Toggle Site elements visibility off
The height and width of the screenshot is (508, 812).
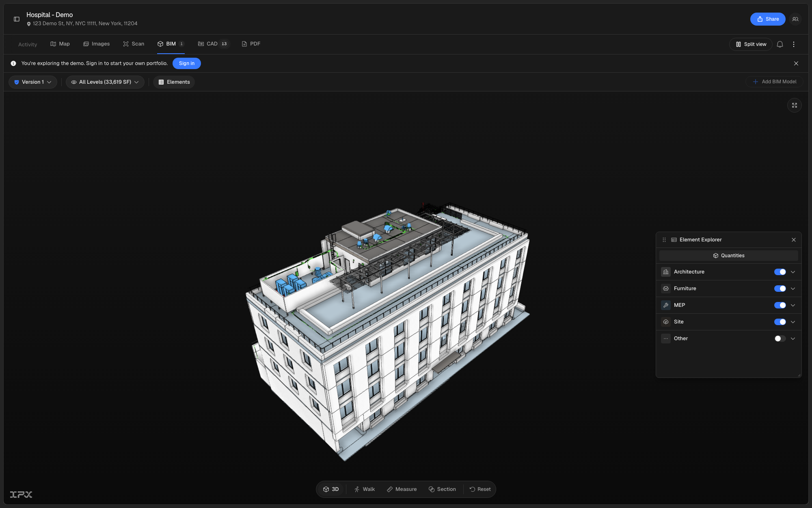(x=780, y=322)
